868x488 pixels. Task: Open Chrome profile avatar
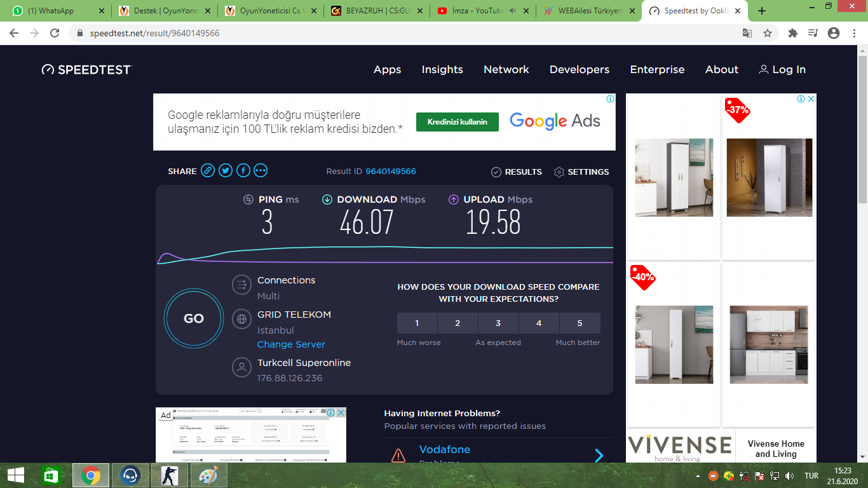coord(834,33)
